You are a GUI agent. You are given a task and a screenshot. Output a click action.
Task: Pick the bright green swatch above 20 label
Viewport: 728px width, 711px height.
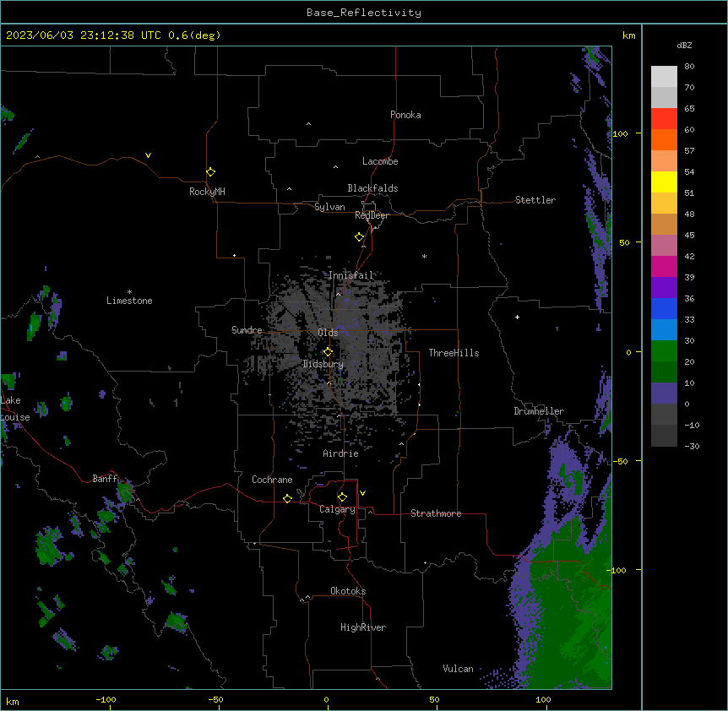click(664, 351)
